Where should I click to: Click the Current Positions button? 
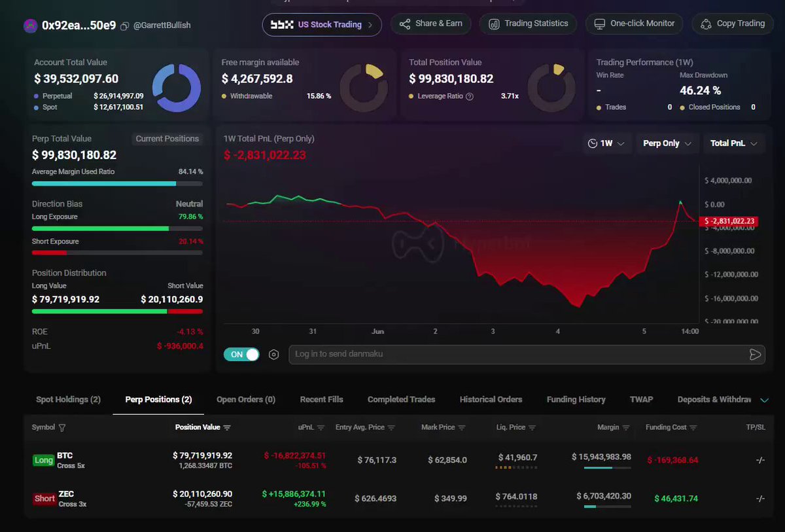[x=167, y=139]
